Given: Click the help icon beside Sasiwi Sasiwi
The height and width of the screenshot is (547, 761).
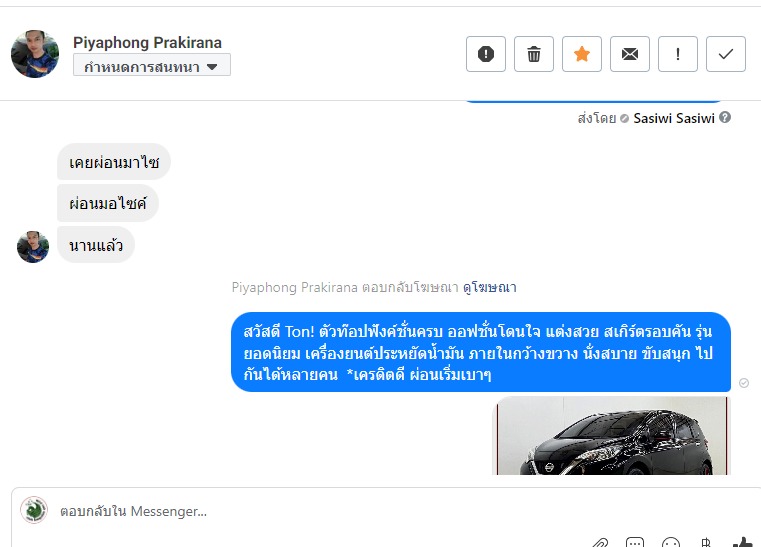Looking at the screenshot, I should [725, 118].
